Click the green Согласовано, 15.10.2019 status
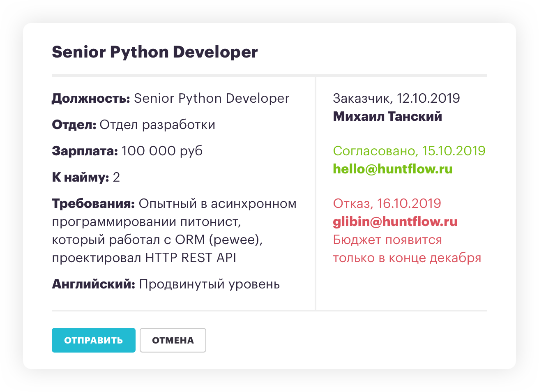539x392 pixels. 409,151
